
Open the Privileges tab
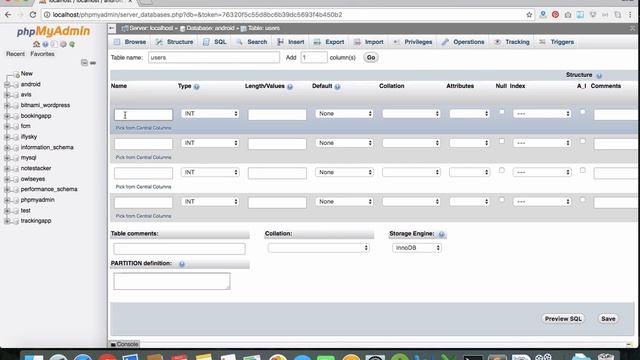click(413, 42)
